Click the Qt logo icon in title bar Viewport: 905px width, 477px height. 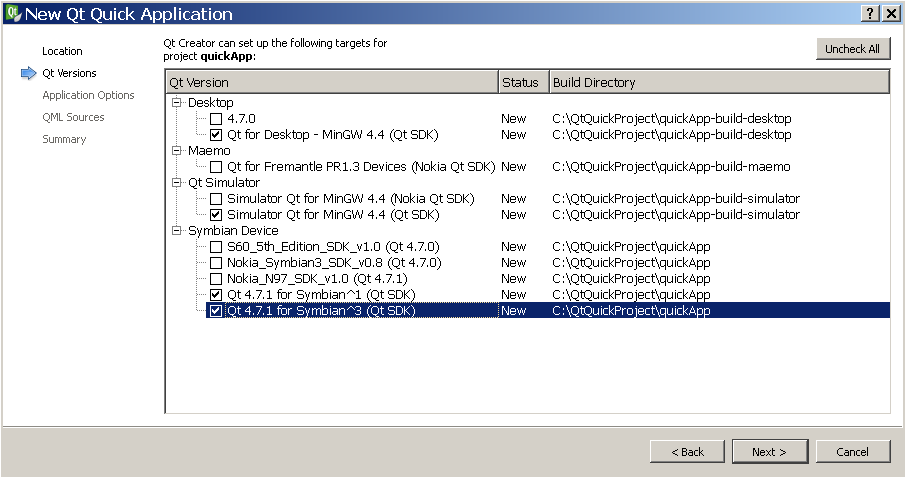coord(13,13)
